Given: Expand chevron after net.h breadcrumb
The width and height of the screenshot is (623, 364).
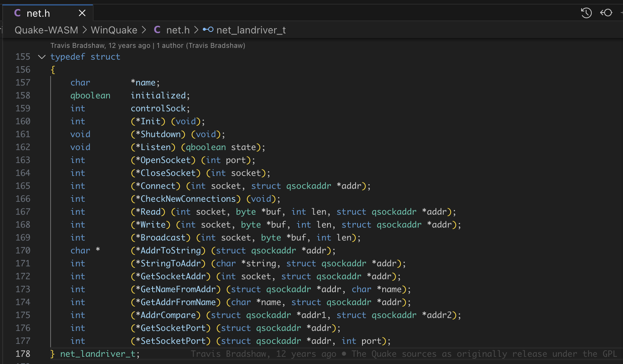Looking at the screenshot, I should pyautogui.click(x=196, y=30).
